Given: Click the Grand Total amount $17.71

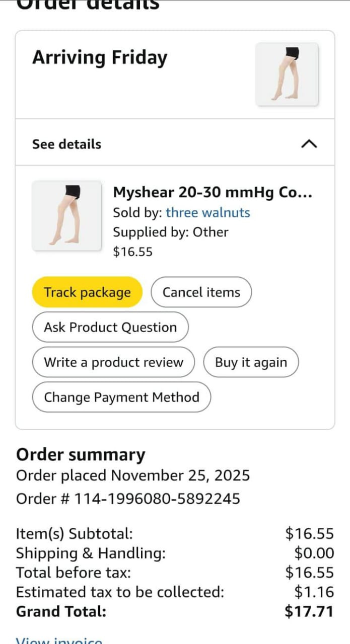Looking at the screenshot, I should click(309, 611).
